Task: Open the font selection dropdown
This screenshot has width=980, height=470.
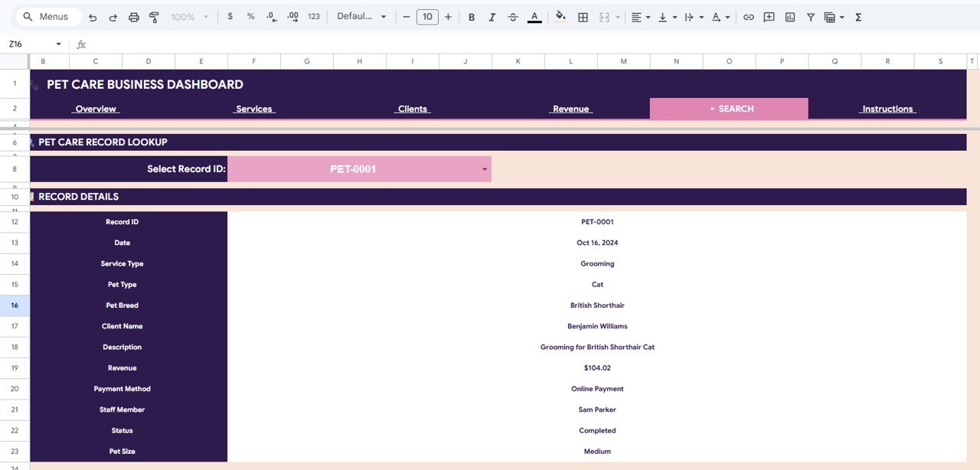Action: pos(360,15)
